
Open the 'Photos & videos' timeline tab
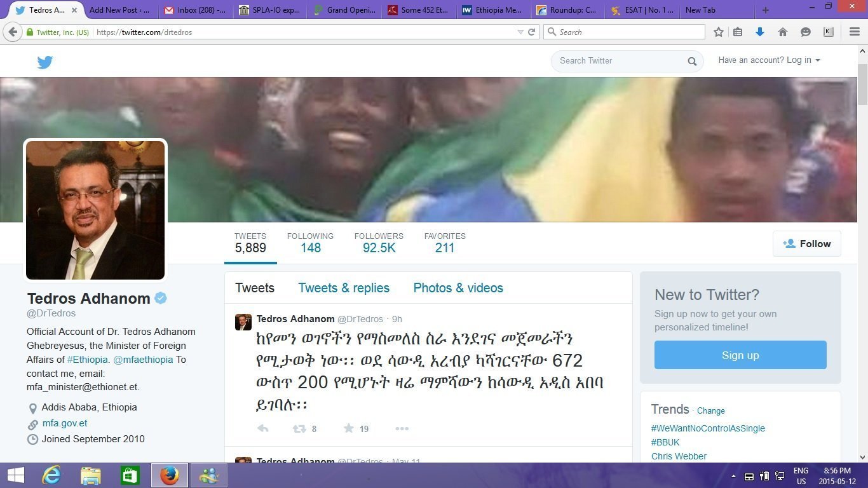pyautogui.click(x=458, y=288)
